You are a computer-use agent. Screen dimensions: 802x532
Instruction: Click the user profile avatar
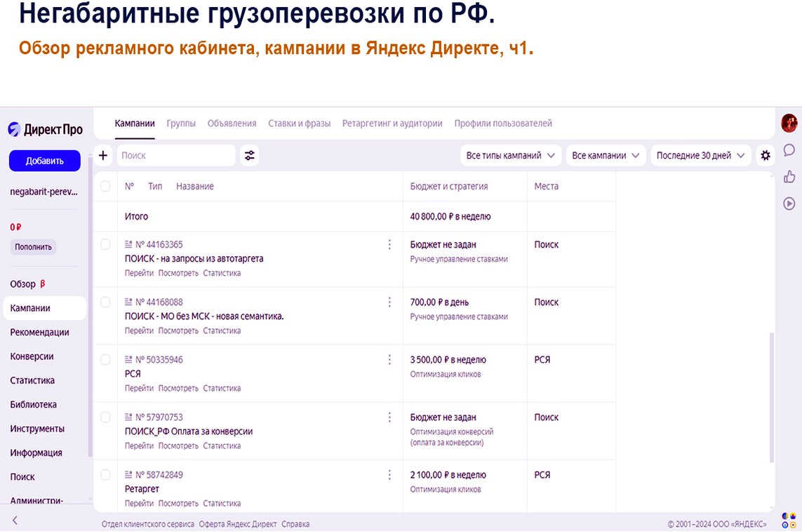(789, 124)
